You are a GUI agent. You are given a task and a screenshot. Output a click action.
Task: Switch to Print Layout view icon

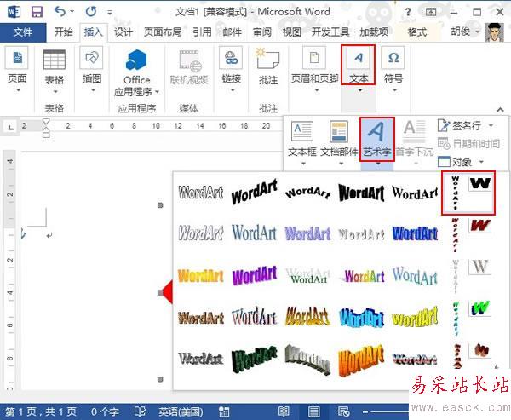(x=313, y=411)
